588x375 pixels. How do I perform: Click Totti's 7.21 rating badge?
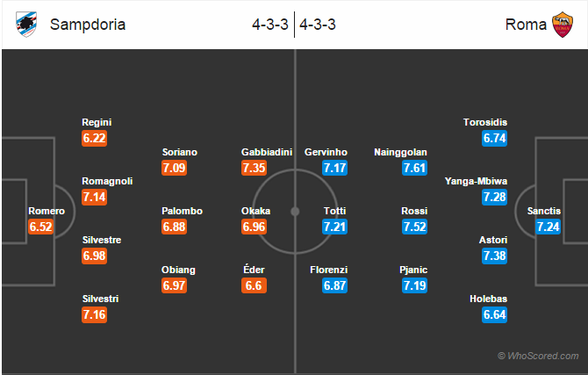tap(334, 227)
